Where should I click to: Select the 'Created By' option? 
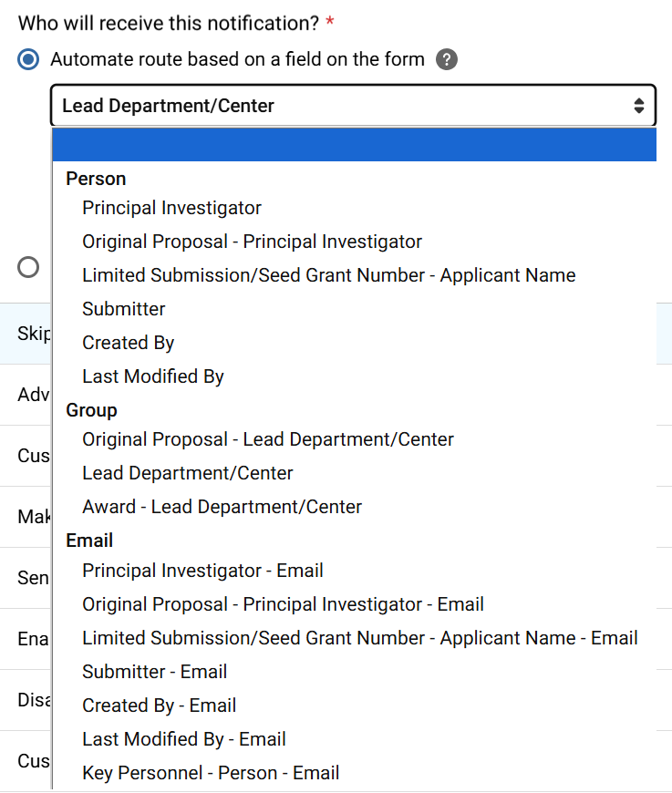coord(128,343)
